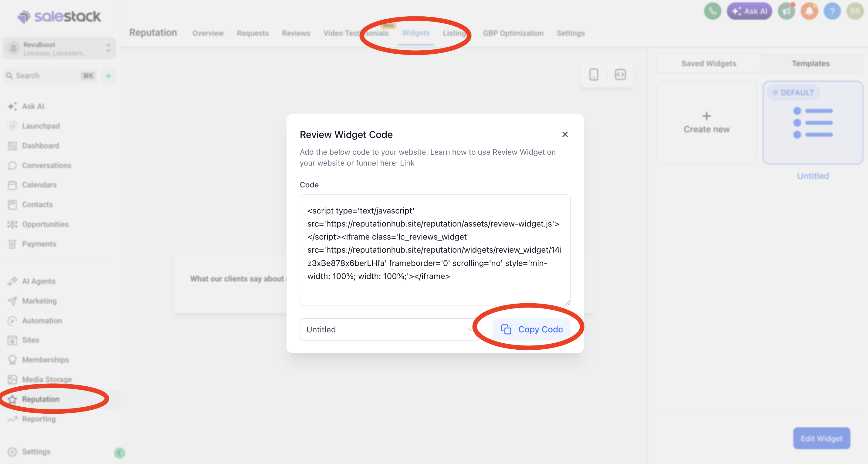The image size is (868, 464).
Task: Switch to the Requests tab
Action: click(x=253, y=33)
